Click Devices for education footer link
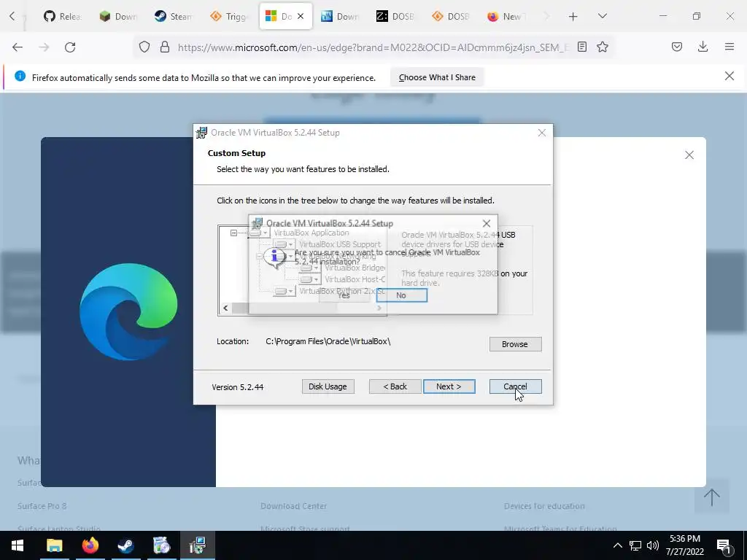The height and width of the screenshot is (560, 747). (544, 506)
